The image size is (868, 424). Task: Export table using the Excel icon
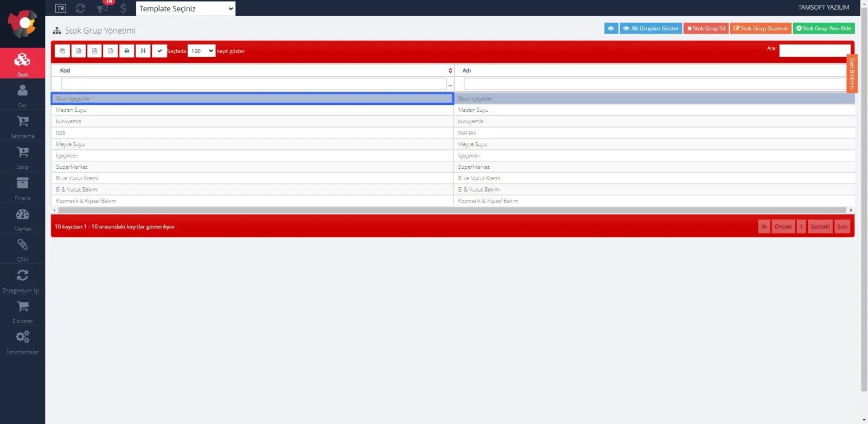[x=79, y=51]
